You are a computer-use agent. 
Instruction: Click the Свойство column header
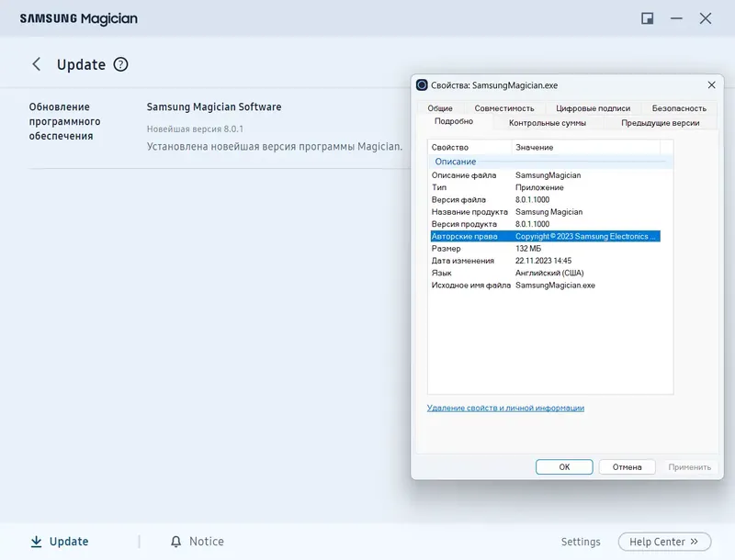[469, 147]
